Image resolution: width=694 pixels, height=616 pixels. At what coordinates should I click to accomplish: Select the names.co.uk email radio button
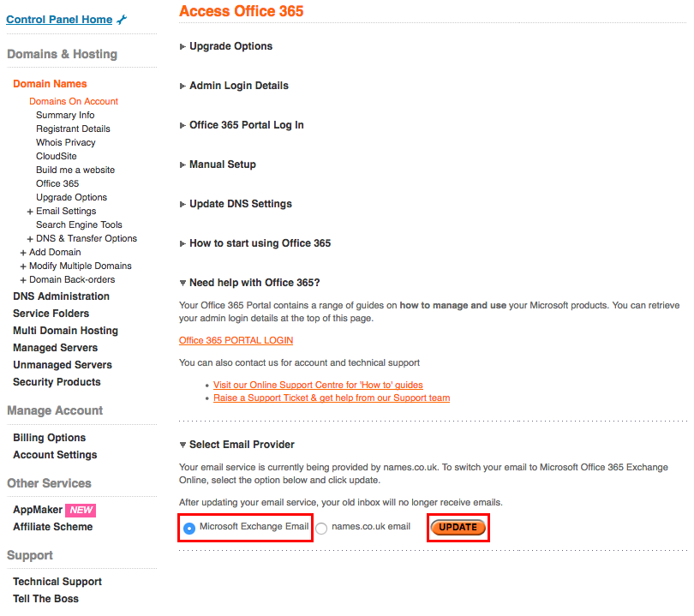pos(321,528)
